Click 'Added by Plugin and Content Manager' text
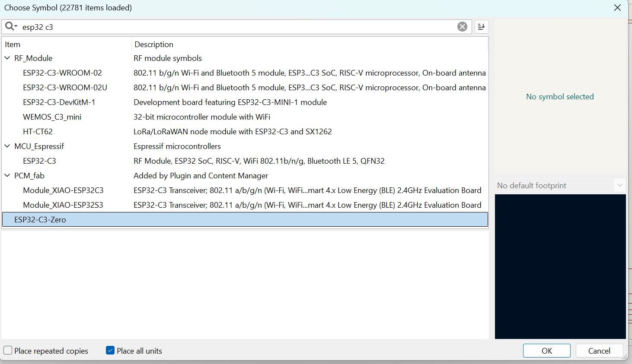Image resolution: width=632 pixels, height=364 pixels. pos(201,176)
